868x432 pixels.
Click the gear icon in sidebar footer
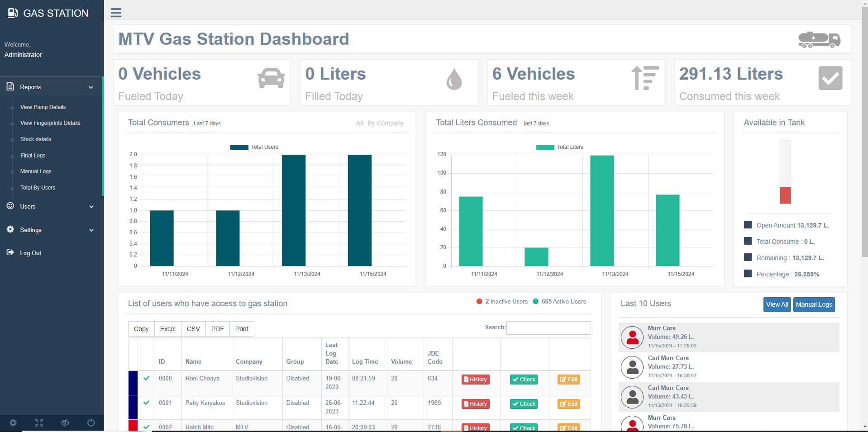pyautogui.click(x=13, y=423)
